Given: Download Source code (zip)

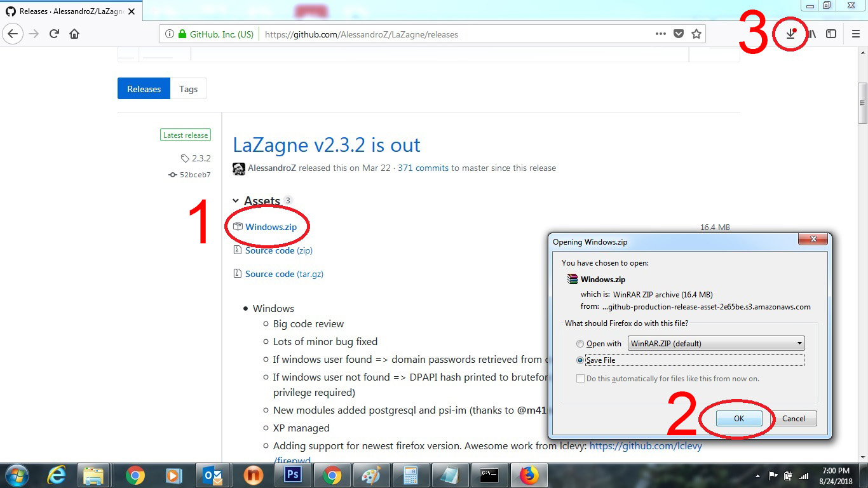Looking at the screenshot, I should click(279, 250).
